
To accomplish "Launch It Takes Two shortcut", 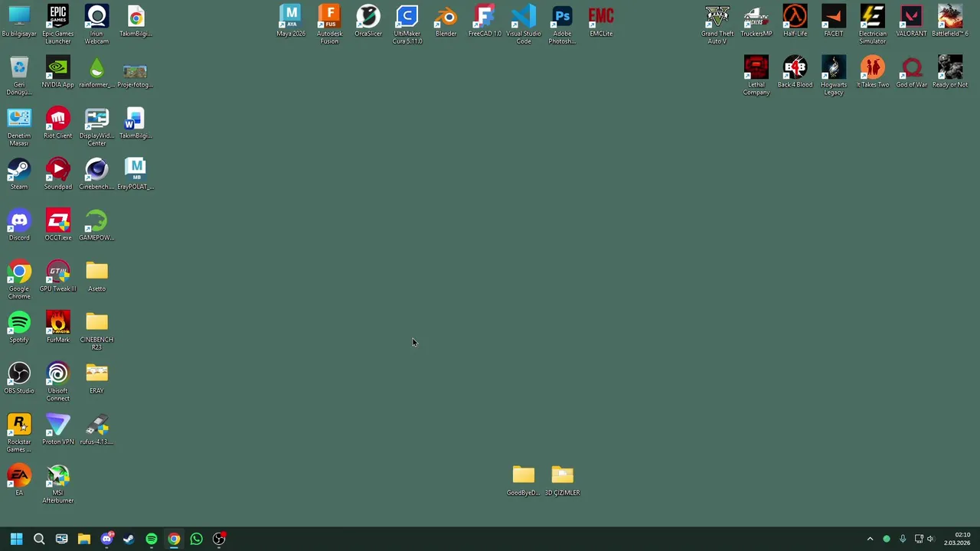I will (x=873, y=71).
